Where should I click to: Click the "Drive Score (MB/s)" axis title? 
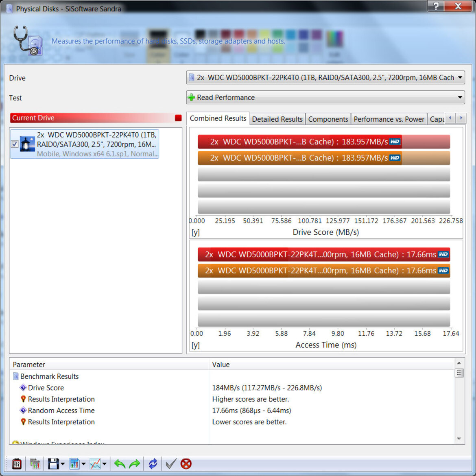pos(326,232)
